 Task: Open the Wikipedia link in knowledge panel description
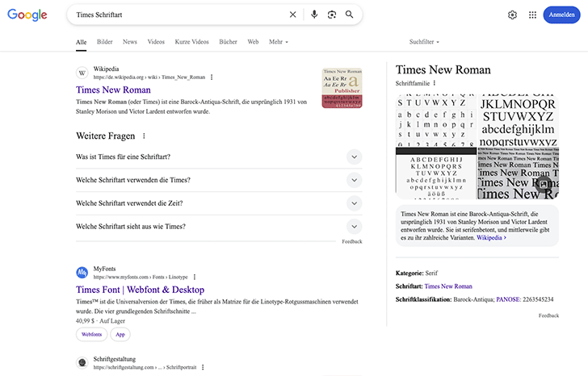(x=491, y=238)
